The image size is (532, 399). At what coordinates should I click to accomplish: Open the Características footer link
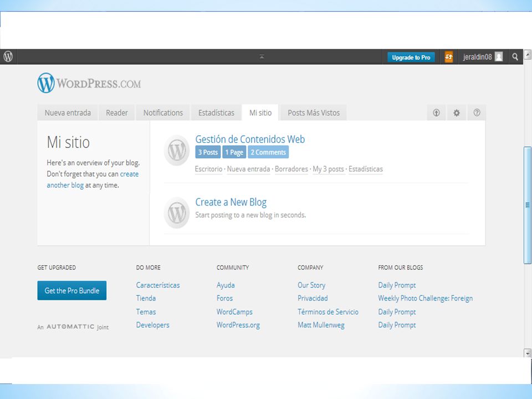coord(158,285)
